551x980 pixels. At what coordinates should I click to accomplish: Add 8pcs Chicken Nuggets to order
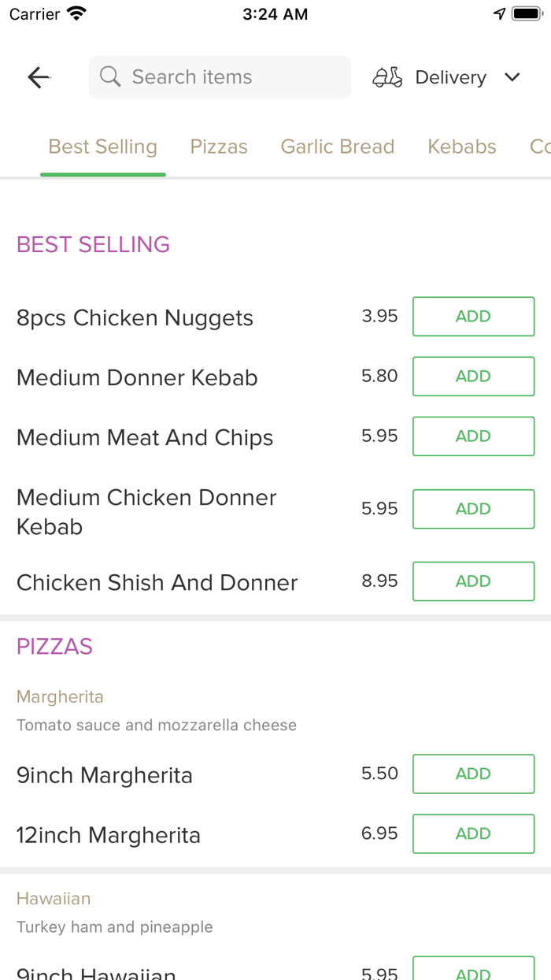(x=473, y=316)
